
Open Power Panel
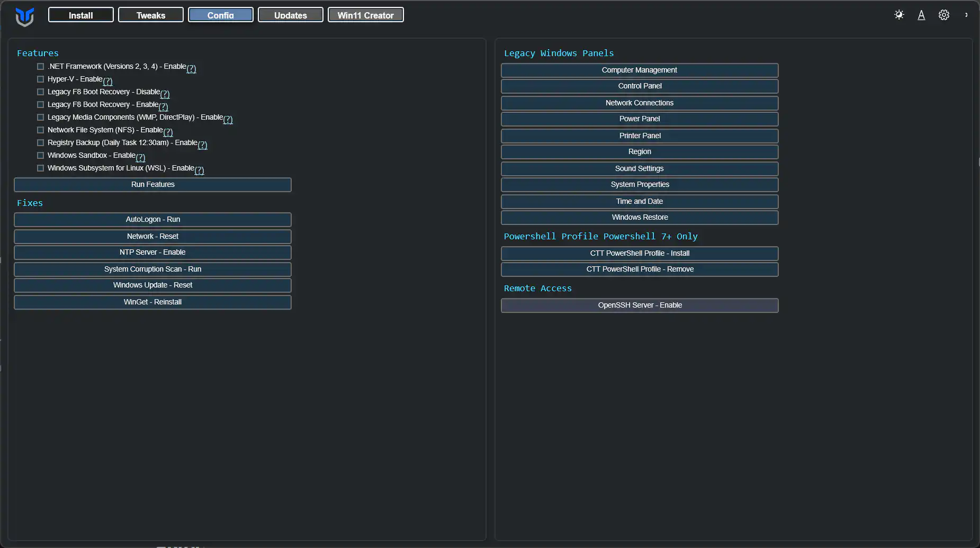click(640, 119)
